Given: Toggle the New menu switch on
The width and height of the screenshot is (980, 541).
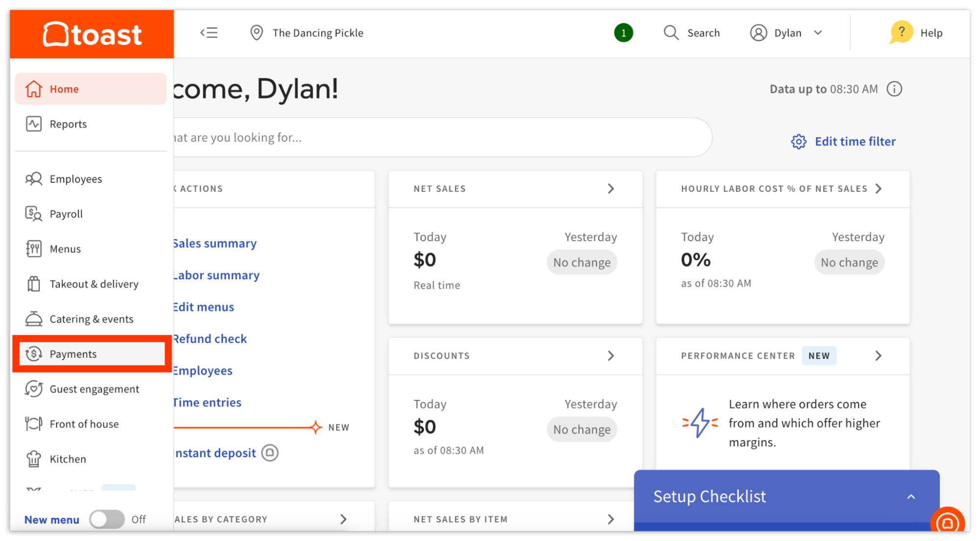Looking at the screenshot, I should 107,519.
